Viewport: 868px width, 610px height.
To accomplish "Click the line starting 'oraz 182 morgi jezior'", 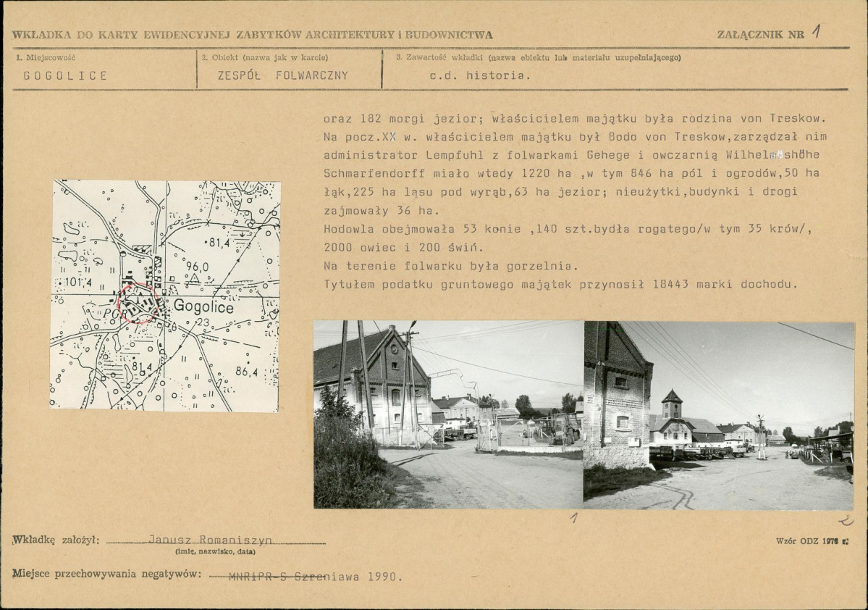I will pos(575,119).
